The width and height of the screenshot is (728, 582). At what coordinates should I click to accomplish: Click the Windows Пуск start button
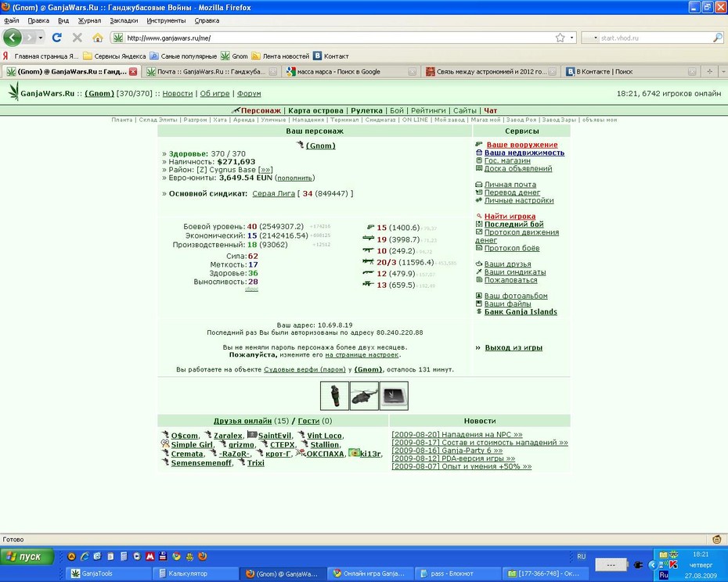(27, 556)
